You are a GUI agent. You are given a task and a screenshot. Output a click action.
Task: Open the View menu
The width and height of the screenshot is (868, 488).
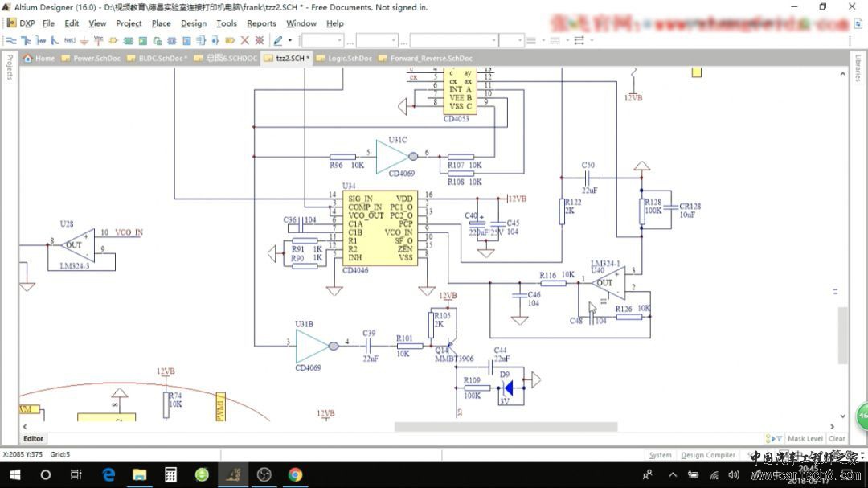click(97, 23)
